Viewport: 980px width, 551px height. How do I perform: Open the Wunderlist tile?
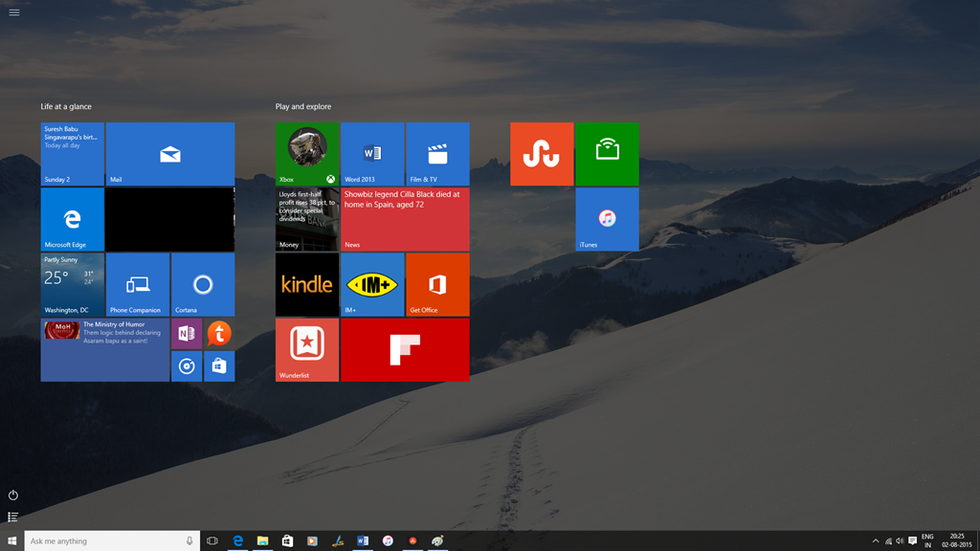(x=307, y=350)
